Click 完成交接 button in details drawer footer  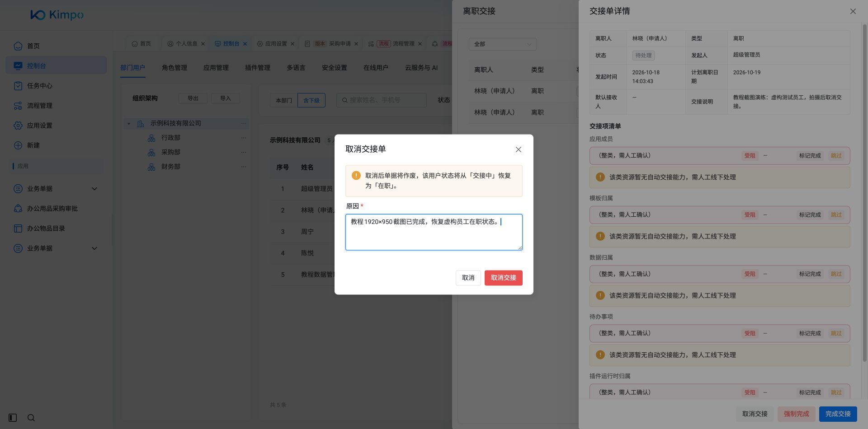[838, 414]
